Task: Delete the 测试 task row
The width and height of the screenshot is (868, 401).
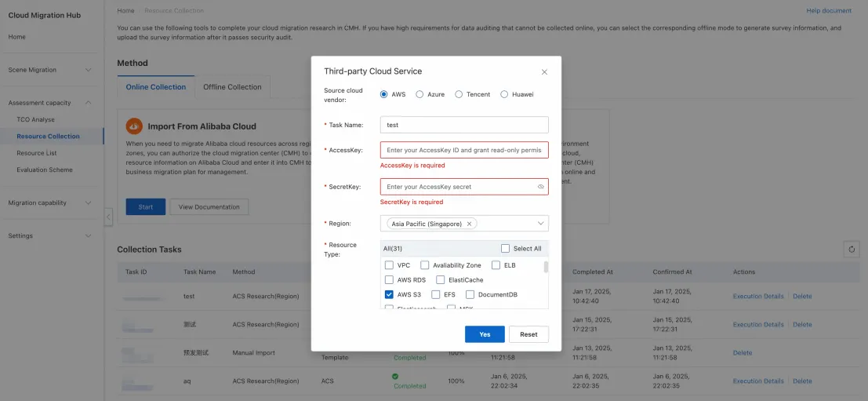Action: tap(802, 325)
